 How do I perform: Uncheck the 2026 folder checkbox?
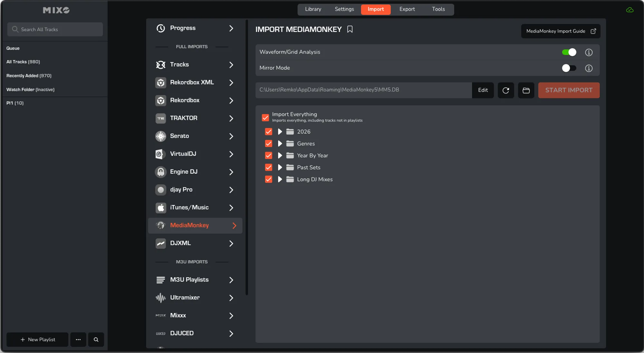[x=269, y=132]
